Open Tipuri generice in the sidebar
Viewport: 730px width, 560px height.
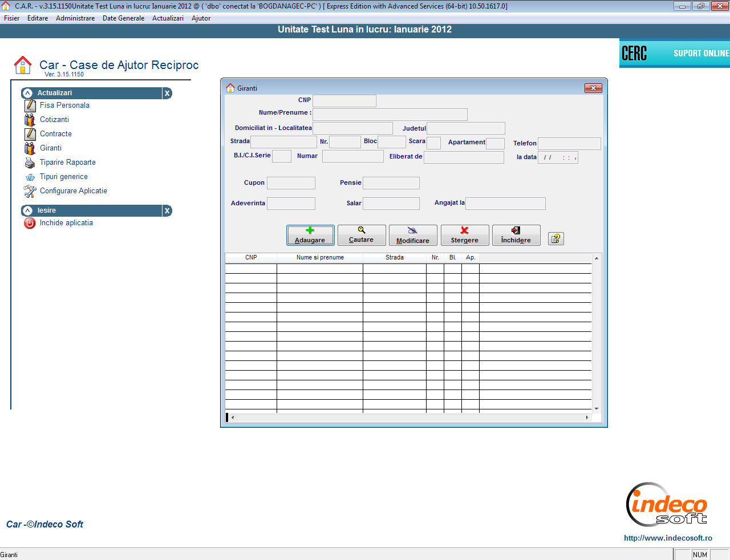(63, 177)
